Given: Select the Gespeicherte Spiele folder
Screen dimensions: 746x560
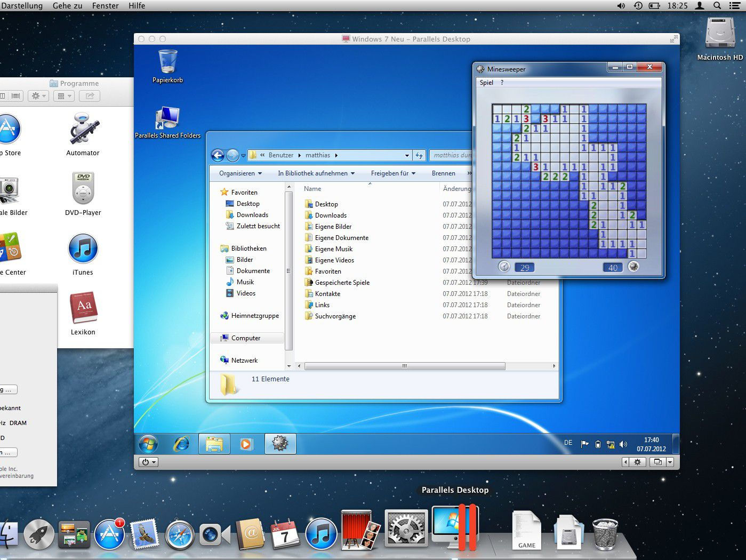Looking at the screenshot, I should (x=342, y=283).
